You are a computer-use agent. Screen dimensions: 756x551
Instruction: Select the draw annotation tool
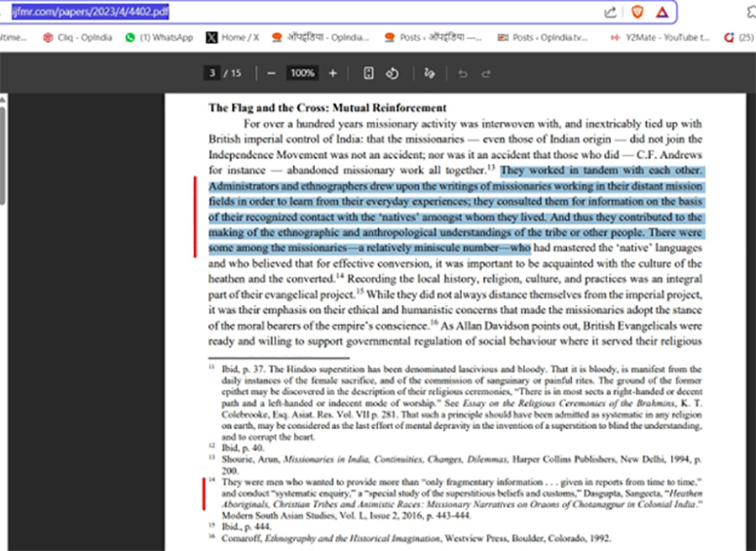429,74
